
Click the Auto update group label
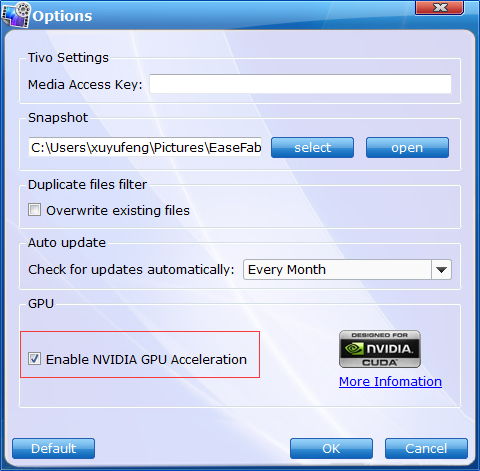coord(67,242)
